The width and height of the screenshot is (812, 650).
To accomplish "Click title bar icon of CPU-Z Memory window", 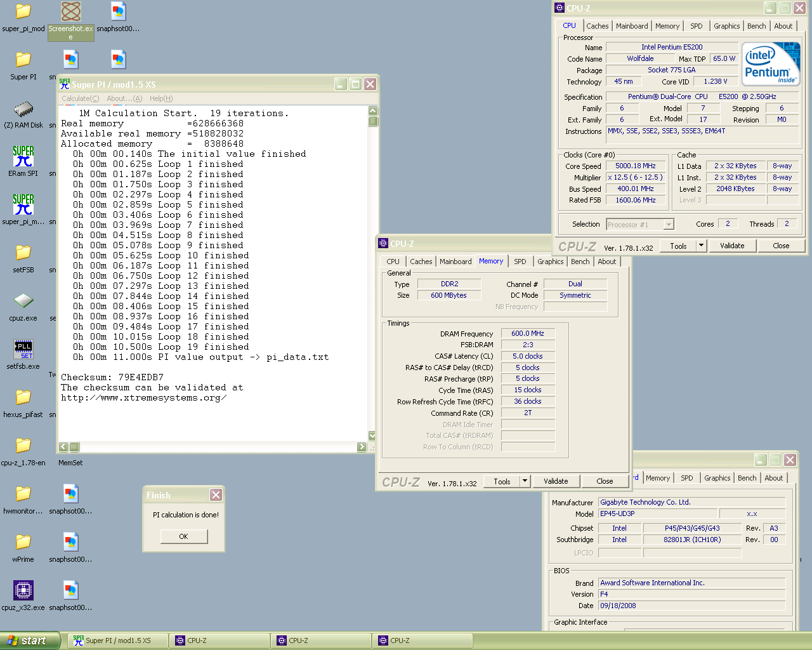I will [x=383, y=243].
